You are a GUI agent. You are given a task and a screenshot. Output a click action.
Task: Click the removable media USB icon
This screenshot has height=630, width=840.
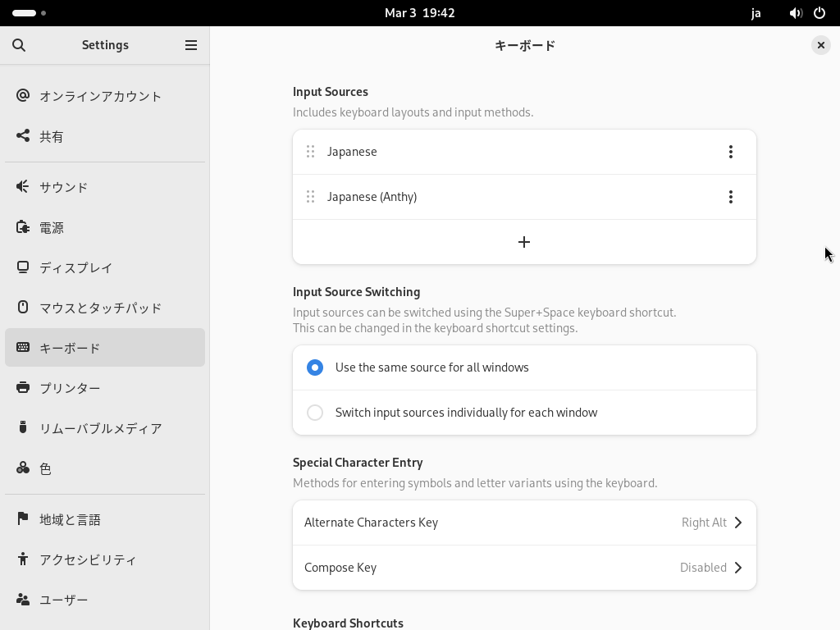22,427
